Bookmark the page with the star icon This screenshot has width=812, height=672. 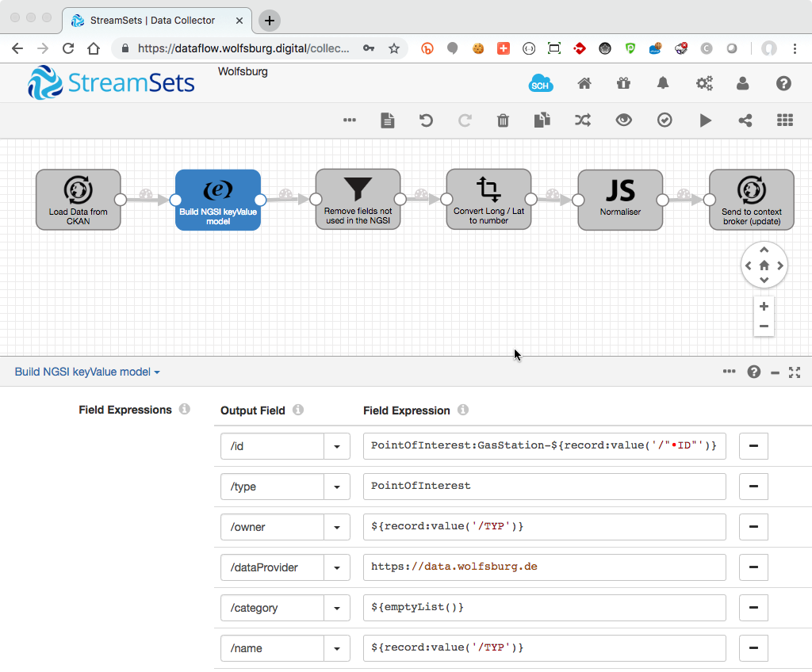pyautogui.click(x=394, y=48)
